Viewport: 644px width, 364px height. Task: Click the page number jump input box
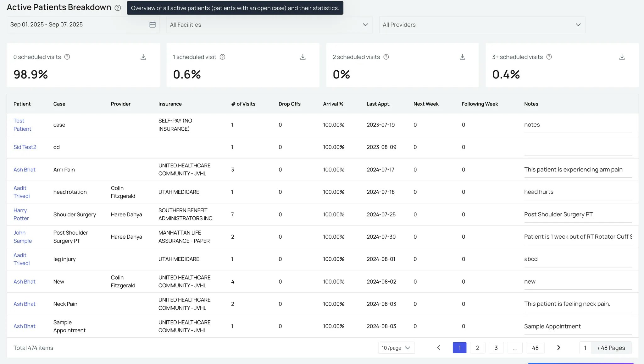coord(585,348)
